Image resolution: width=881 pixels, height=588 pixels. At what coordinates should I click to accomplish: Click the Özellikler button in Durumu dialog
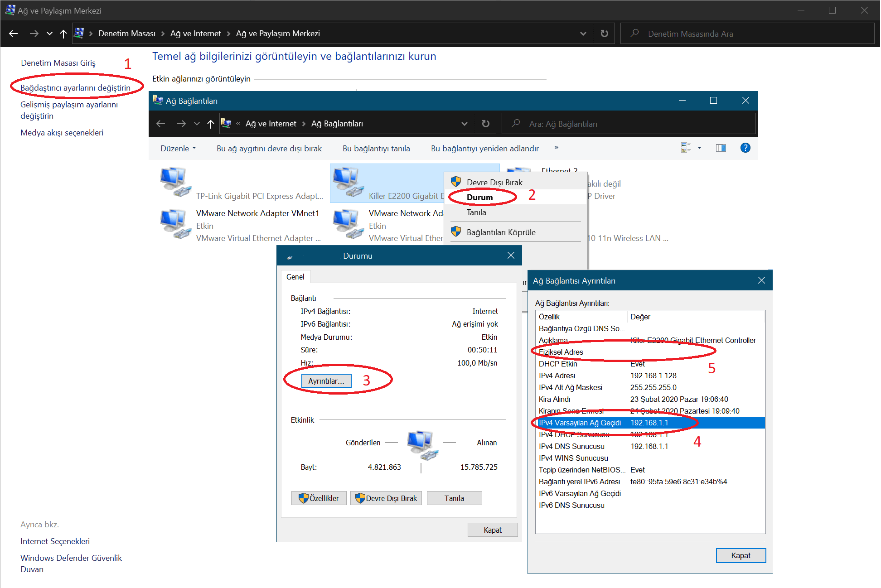[x=319, y=498]
